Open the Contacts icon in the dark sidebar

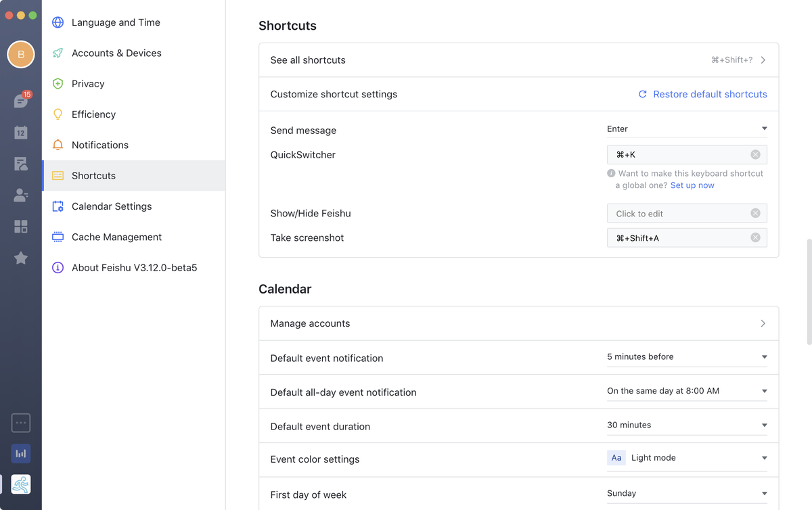click(21, 195)
